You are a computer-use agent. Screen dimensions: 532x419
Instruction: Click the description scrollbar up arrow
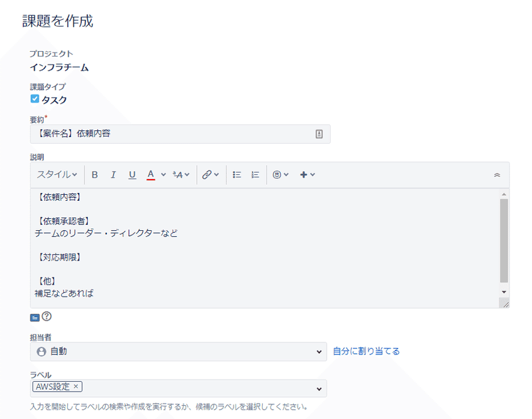[504, 194]
